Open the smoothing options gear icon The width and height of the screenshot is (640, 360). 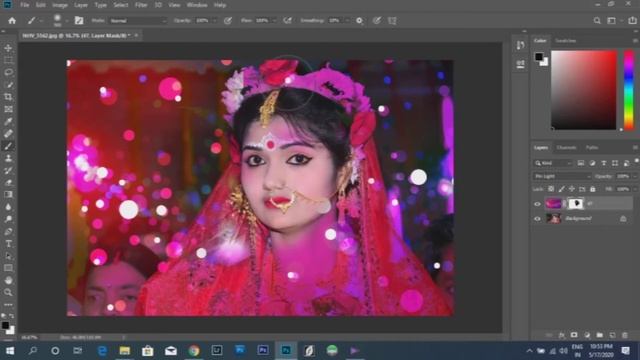(359, 20)
